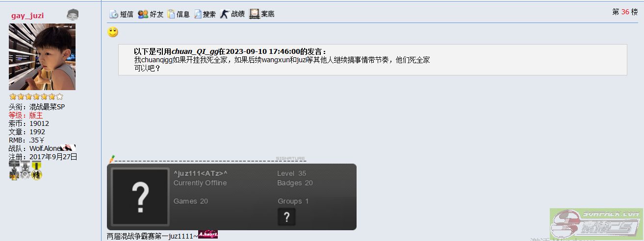Select the pencil icon above signature
Image resolution: width=644 pixels, height=241 pixels.
[x=111, y=159]
